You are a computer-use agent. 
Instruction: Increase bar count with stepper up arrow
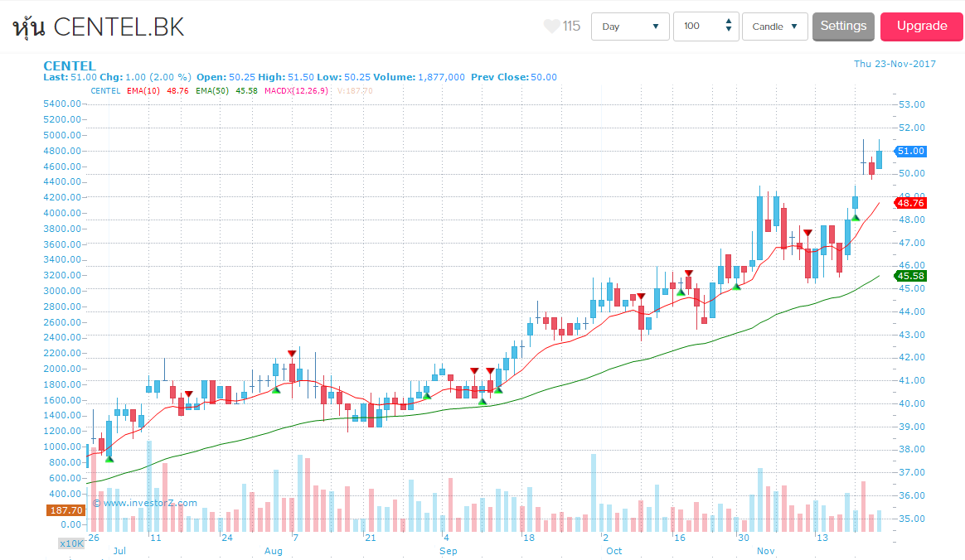click(729, 22)
